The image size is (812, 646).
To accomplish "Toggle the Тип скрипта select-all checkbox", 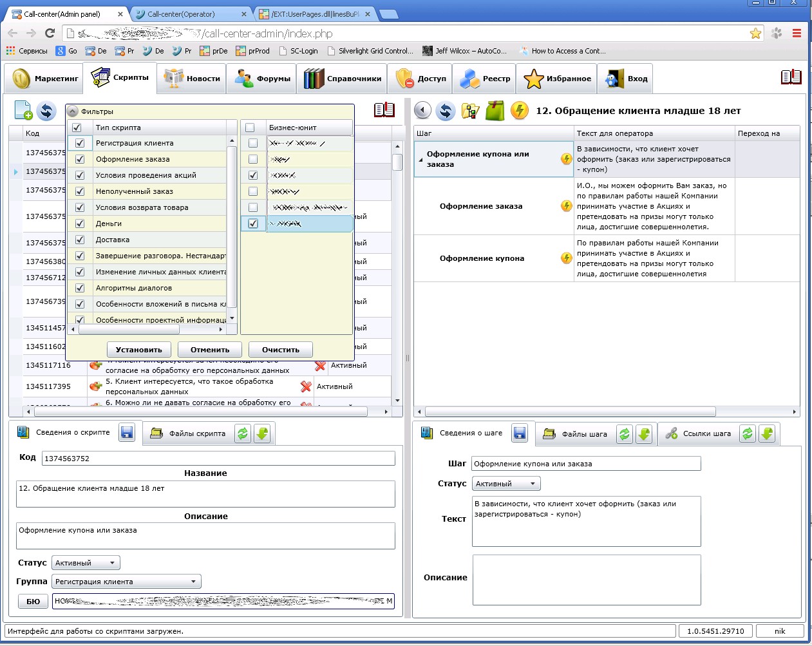I will (77, 128).
